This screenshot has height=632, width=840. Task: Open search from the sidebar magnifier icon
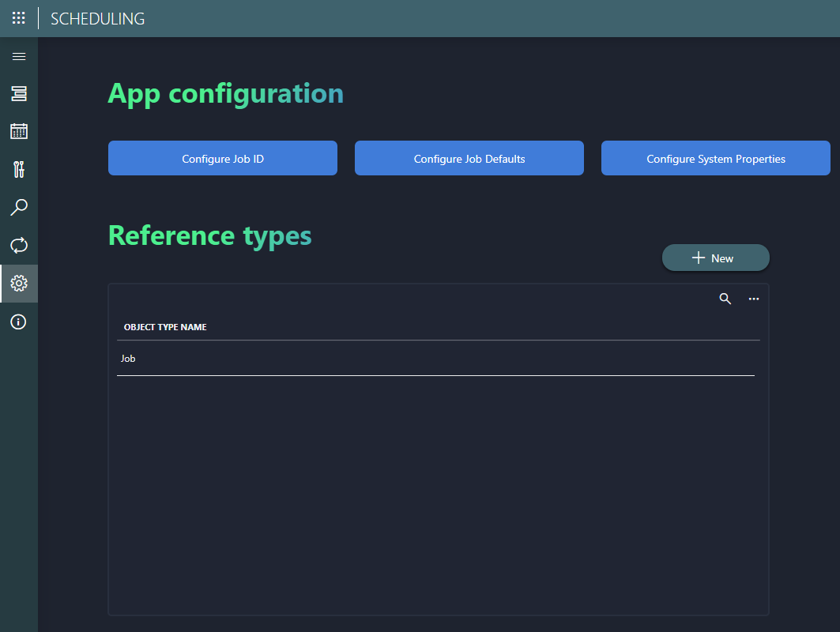[18, 207]
